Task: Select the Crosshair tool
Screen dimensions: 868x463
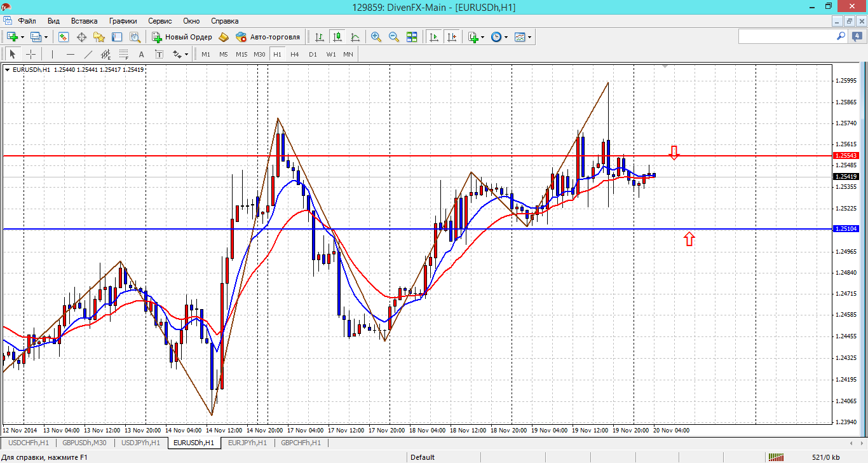Action: tap(31, 54)
